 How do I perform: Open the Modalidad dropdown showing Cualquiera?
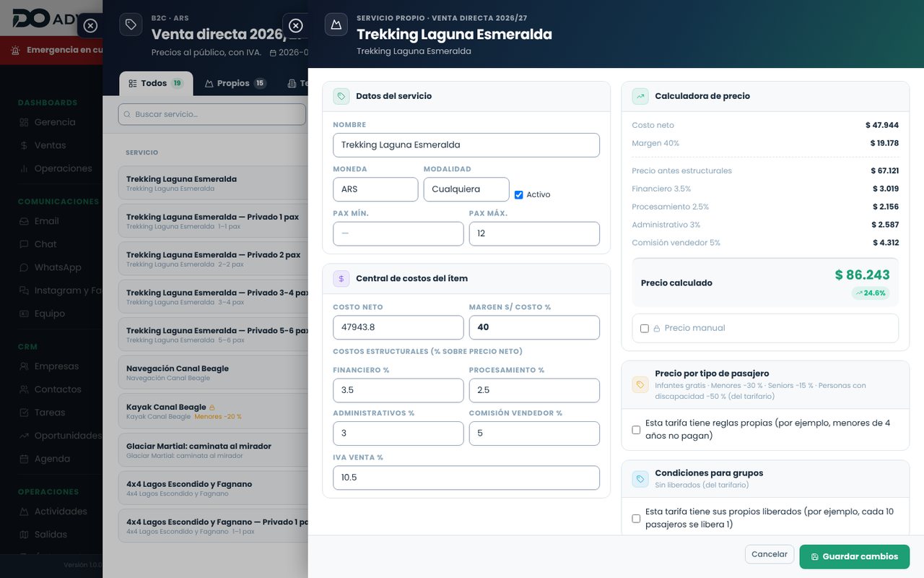tap(466, 190)
